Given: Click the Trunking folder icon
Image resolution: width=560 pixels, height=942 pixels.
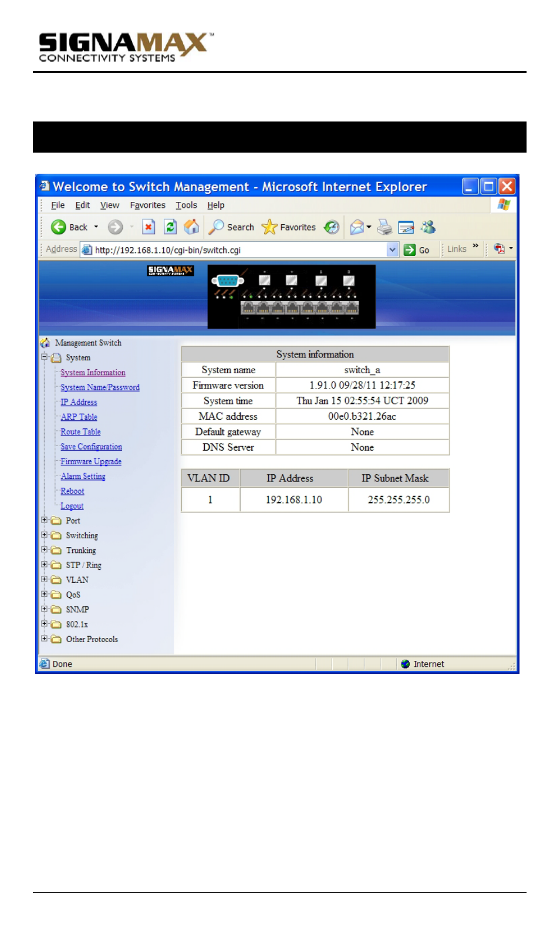Looking at the screenshot, I should pyautogui.click(x=56, y=551).
